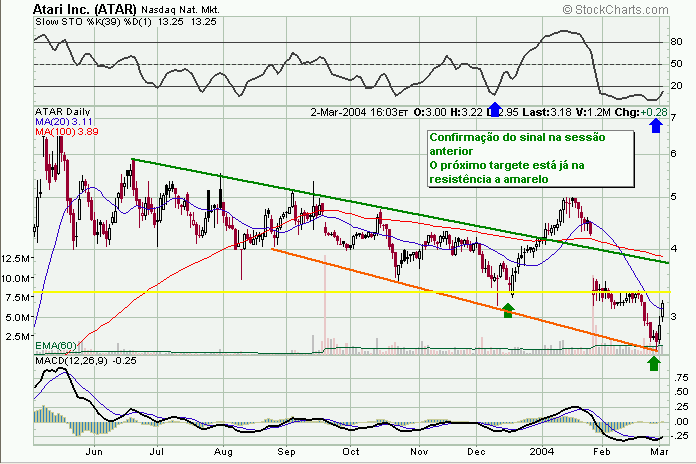696x464 pixels.
Task: Click the 7.5M volume axis label
Action: click(19, 297)
